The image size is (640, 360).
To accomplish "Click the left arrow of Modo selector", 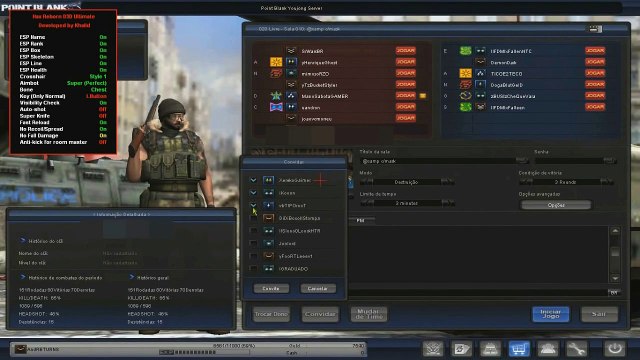I will coord(367,182).
